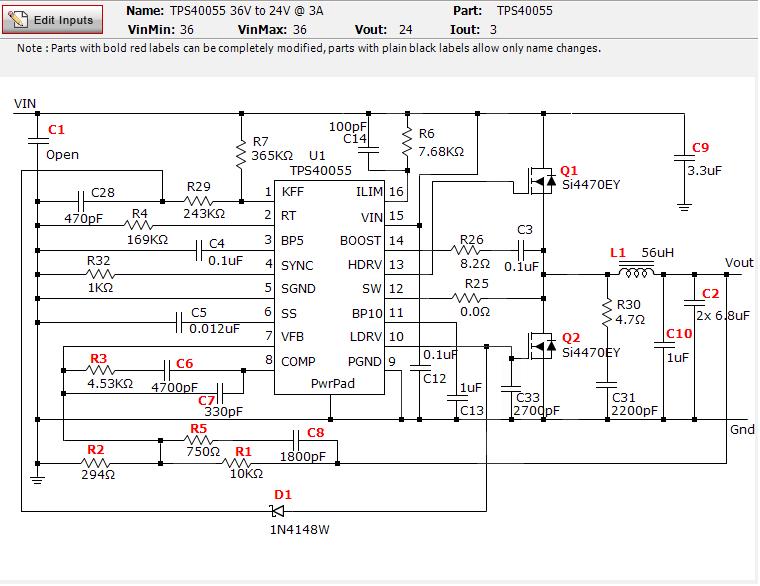Screen dimensions: 760x586
Task: Select the red R5 resistor label
Action: (x=198, y=428)
